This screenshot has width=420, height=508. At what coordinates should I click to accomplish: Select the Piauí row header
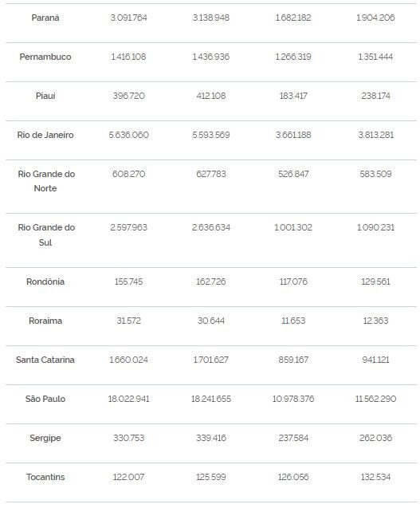(45, 96)
